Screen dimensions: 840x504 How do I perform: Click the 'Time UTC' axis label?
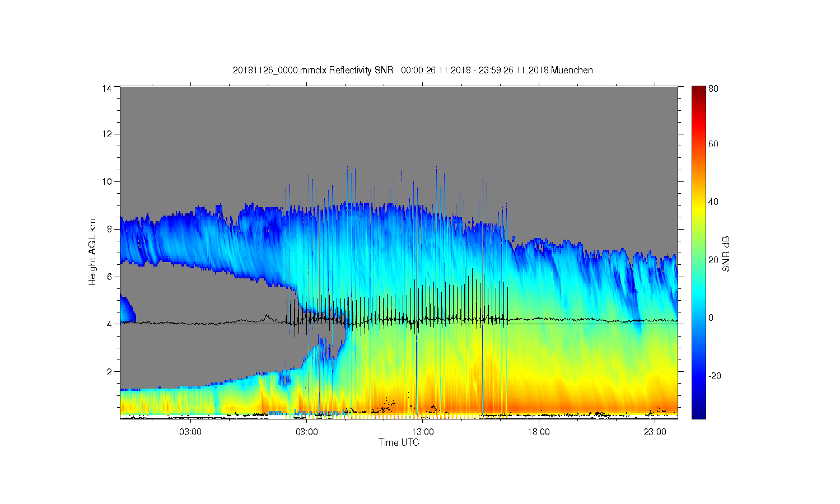(x=399, y=442)
